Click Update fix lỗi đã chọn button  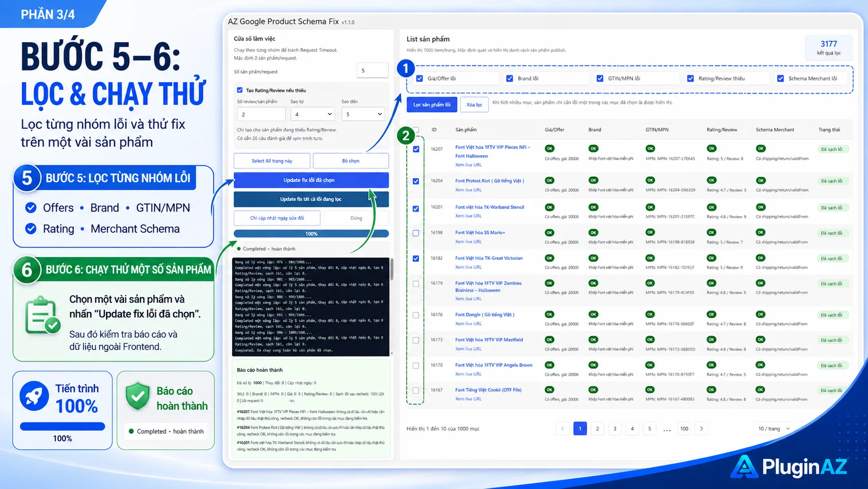click(311, 180)
